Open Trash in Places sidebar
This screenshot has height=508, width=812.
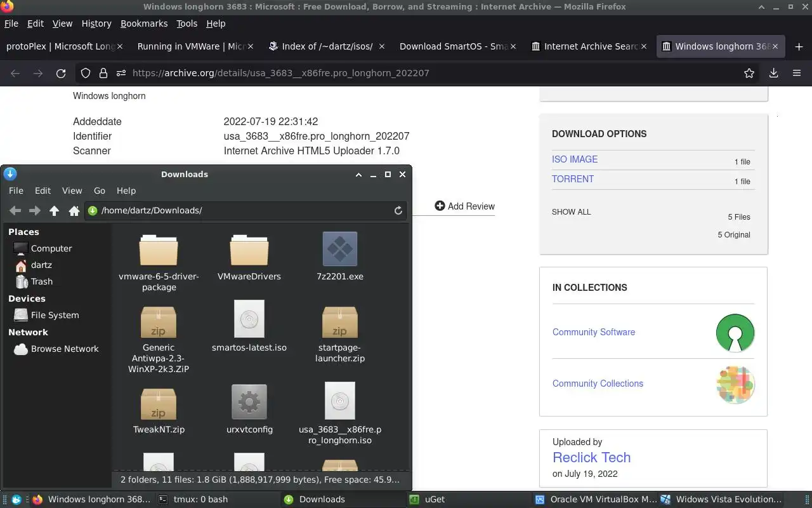42,281
